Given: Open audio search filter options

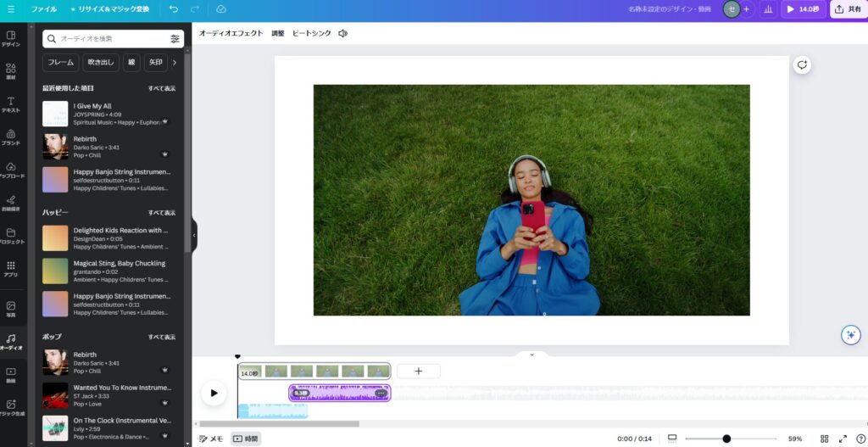Looking at the screenshot, I should pos(175,38).
